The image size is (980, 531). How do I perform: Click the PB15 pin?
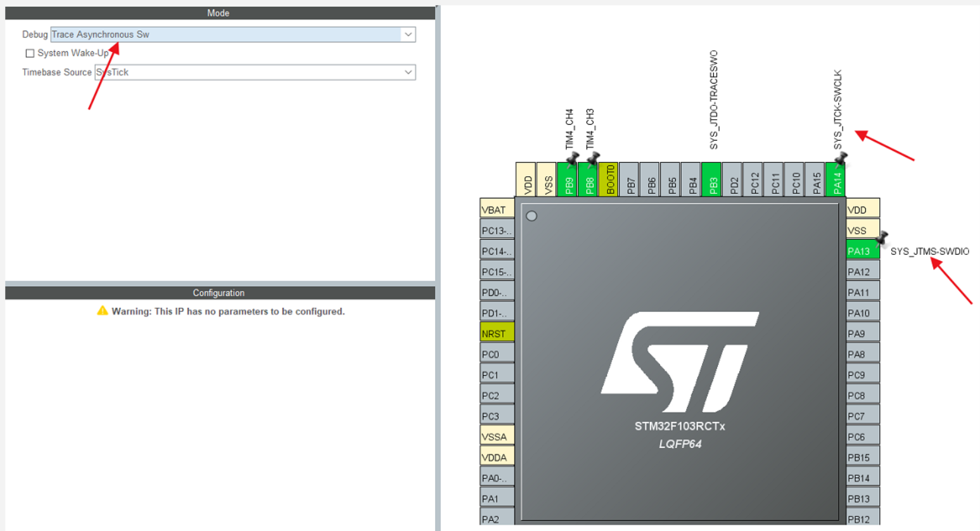(863, 456)
